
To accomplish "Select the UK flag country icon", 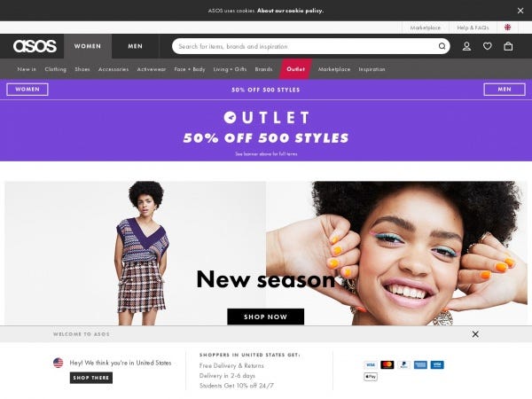I will (507, 27).
